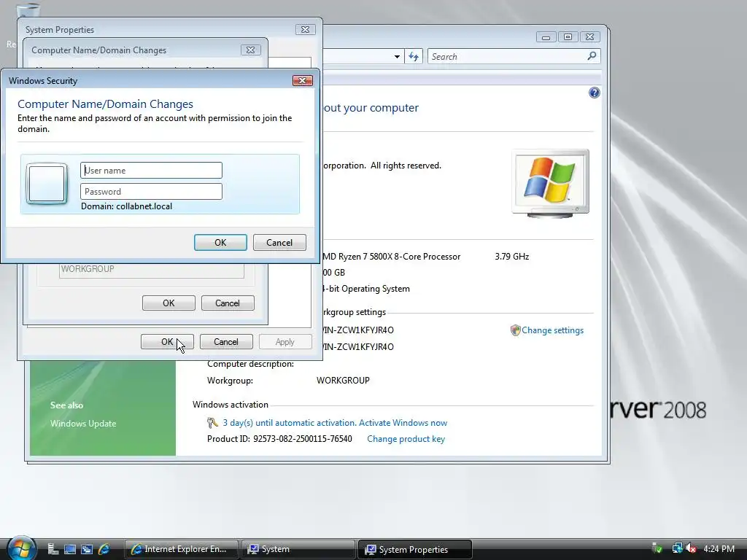747x560 pixels.
Task: Open Windows Update under See also
Action: [83, 424]
